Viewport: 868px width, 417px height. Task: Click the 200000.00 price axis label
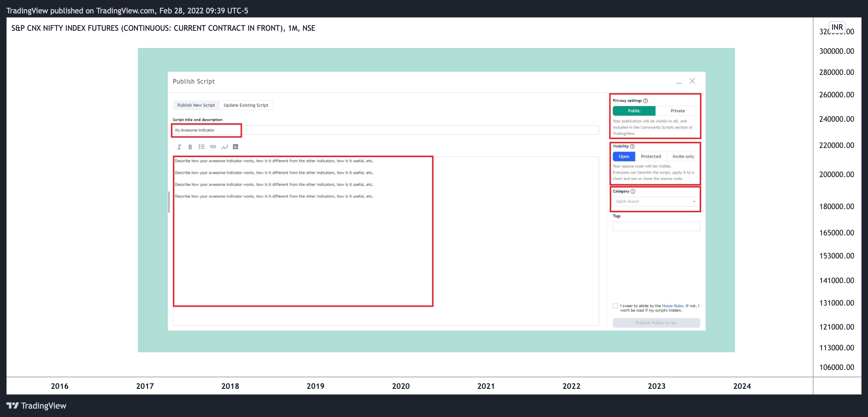coord(837,174)
